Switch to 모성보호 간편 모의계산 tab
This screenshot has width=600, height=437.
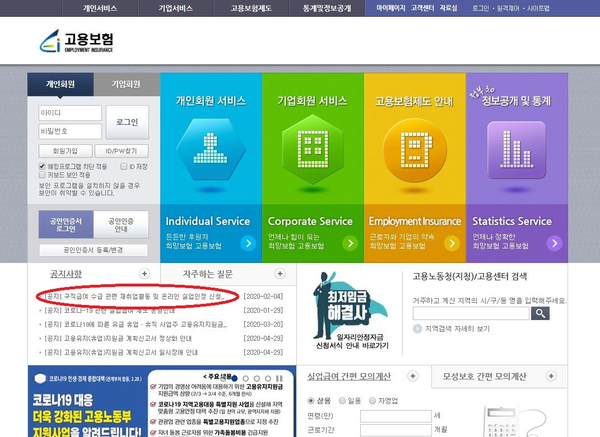pos(484,377)
